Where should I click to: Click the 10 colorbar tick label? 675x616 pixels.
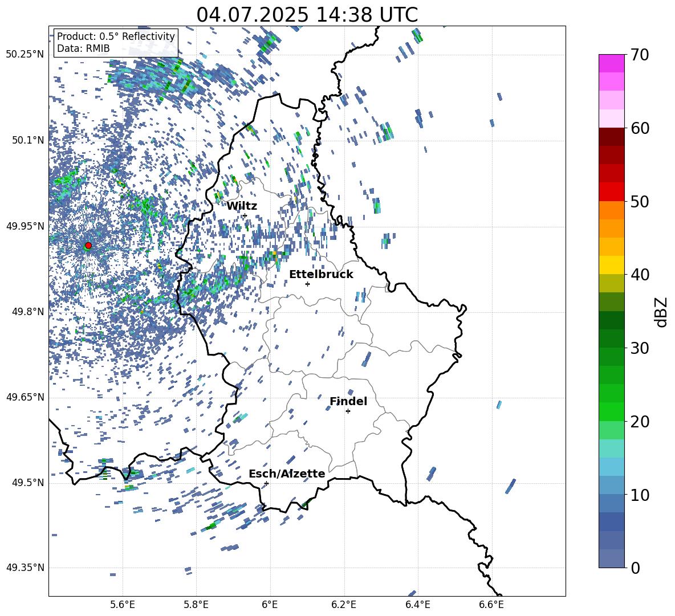pos(640,495)
